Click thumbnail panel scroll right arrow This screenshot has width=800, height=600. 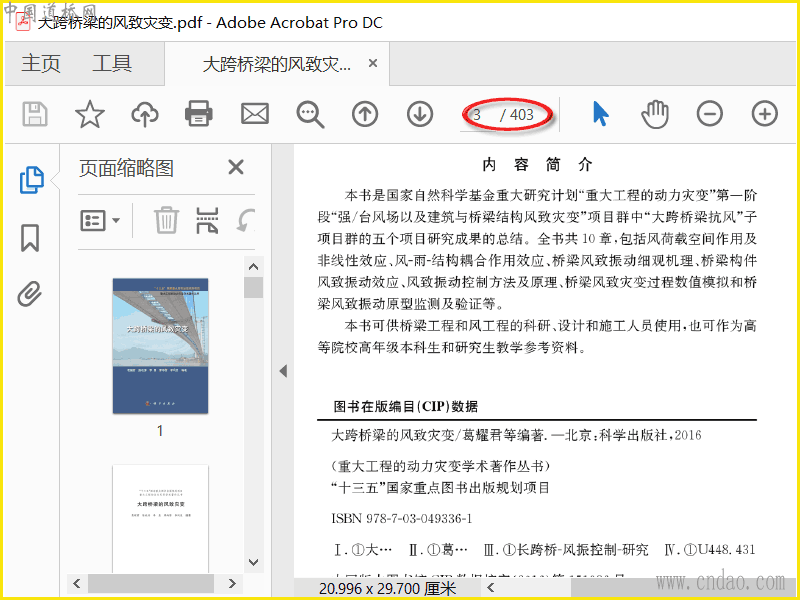tap(232, 583)
